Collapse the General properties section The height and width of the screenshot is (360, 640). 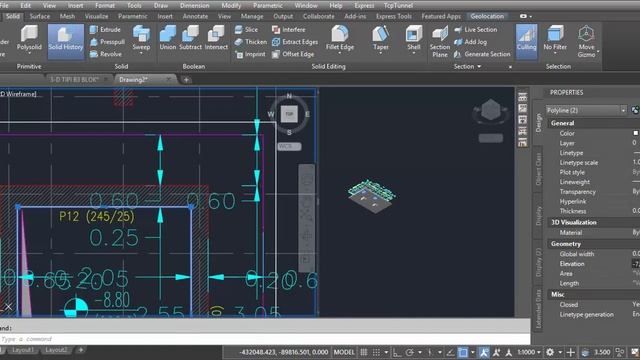[x=562, y=123]
